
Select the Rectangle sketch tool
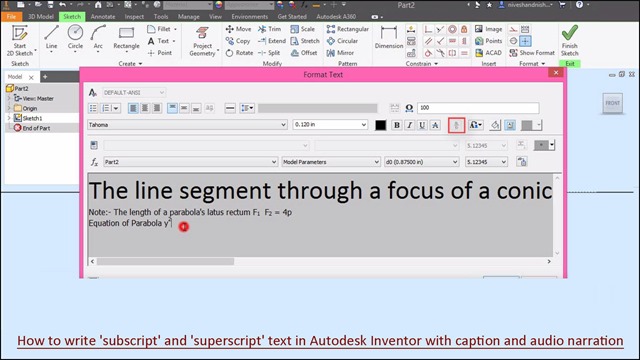[x=126, y=37]
